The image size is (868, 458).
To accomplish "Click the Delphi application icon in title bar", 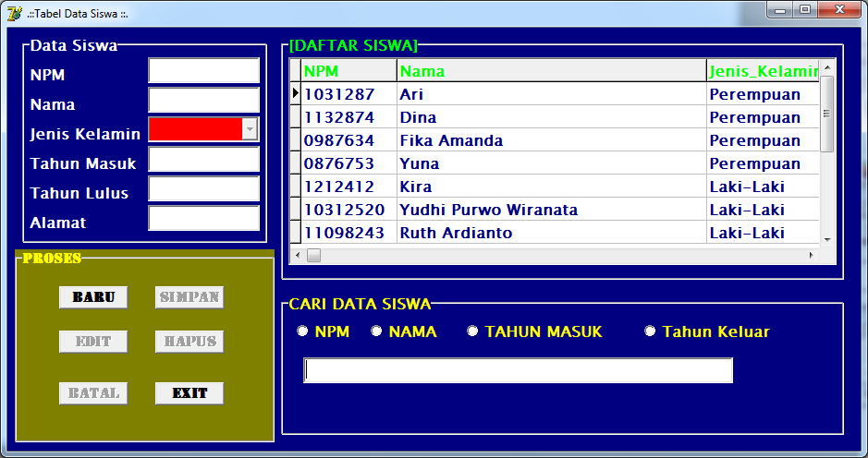I will point(15,13).
